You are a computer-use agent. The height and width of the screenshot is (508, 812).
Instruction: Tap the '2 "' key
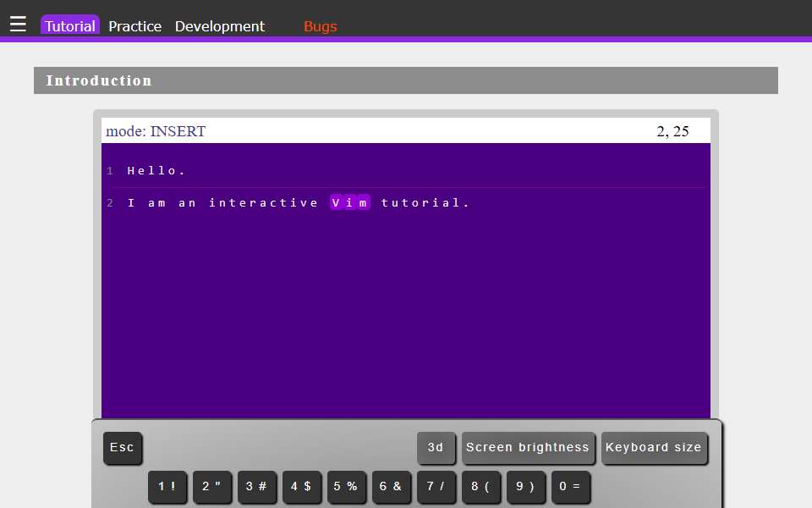pyautogui.click(x=211, y=486)
